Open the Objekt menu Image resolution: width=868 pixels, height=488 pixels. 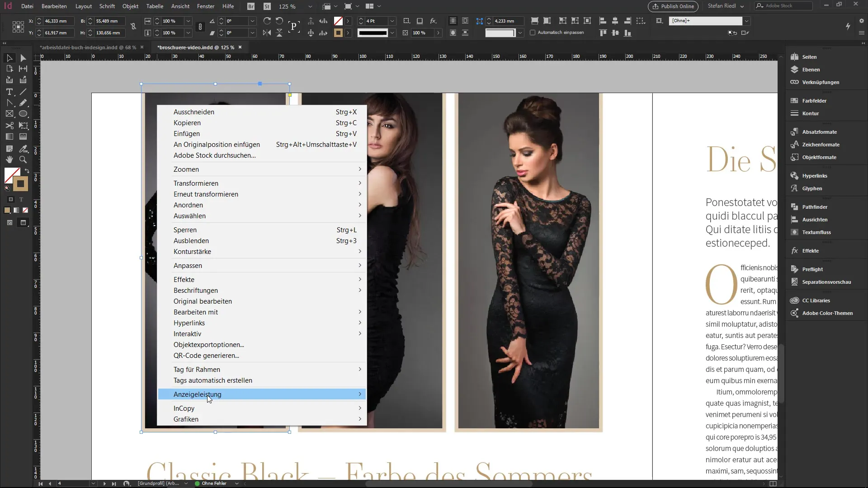click(130, 6)
